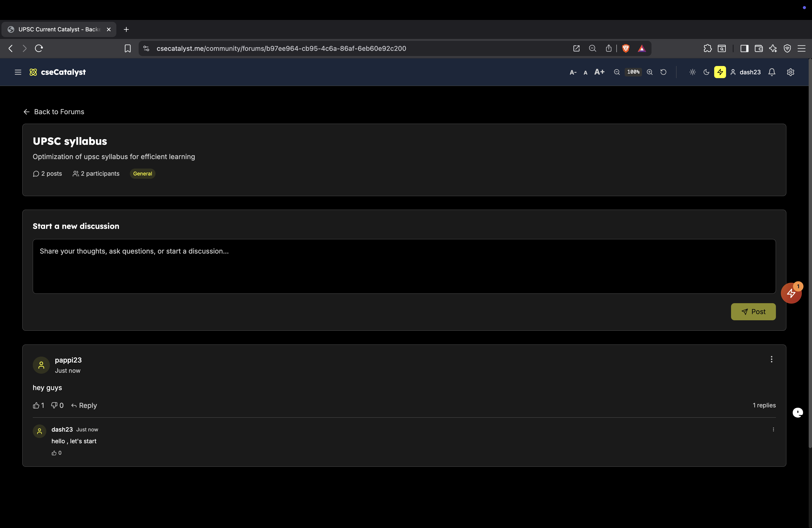The height and width of the screenshot is (528, 812).
Task: Decrease font size with A- icon
Action: [573, 72]
